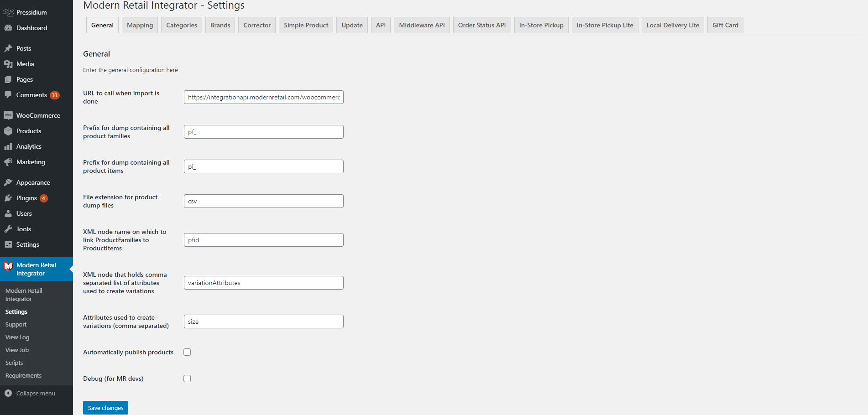The image size is (868, 415).
Task: Click the file extension csv field
Action: [264, 201]
